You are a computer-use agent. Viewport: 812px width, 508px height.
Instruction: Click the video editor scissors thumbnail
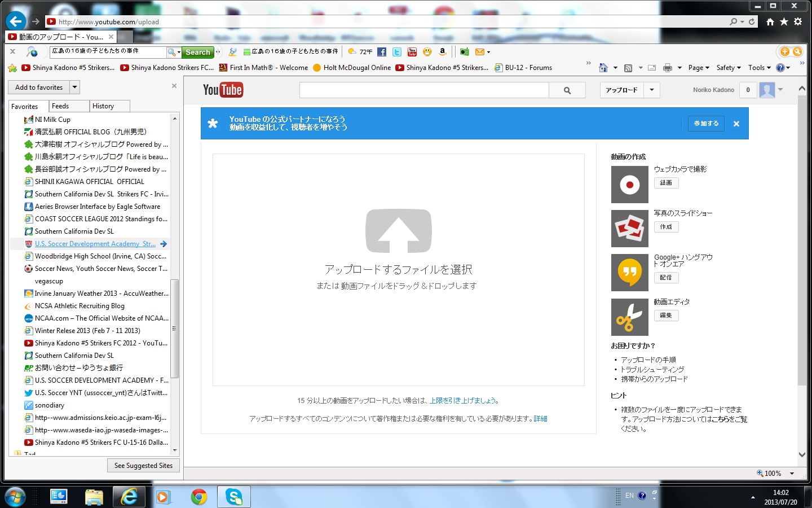[x=630, y=317]
